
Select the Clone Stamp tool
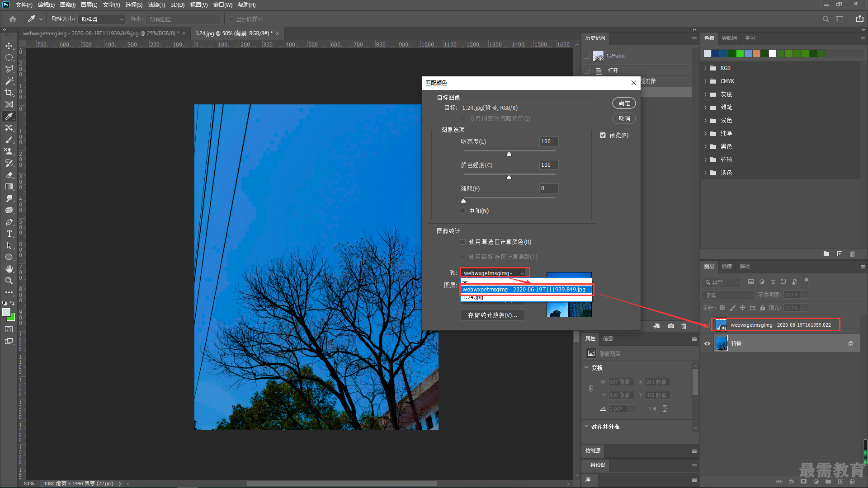tap(9, 151)
